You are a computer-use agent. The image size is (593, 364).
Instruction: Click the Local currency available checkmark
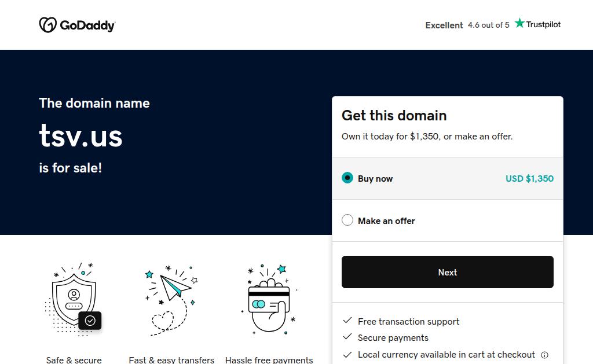pyautogui.click(x=347, y=354)
